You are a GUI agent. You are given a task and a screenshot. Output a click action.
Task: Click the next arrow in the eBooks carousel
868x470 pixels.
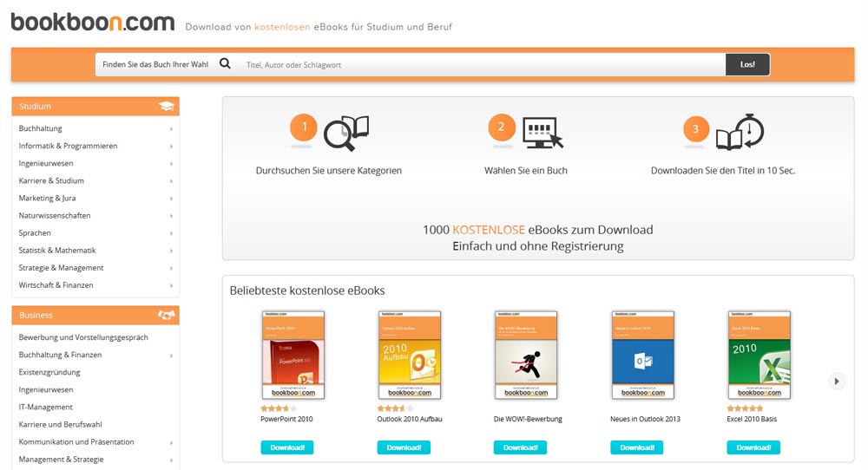click(836, 381)
